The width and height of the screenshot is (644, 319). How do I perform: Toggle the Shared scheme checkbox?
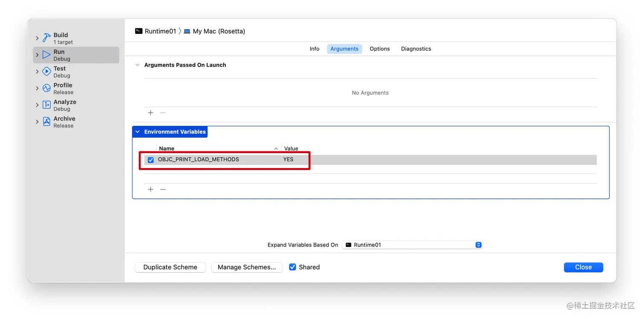[x=293, y=267]
